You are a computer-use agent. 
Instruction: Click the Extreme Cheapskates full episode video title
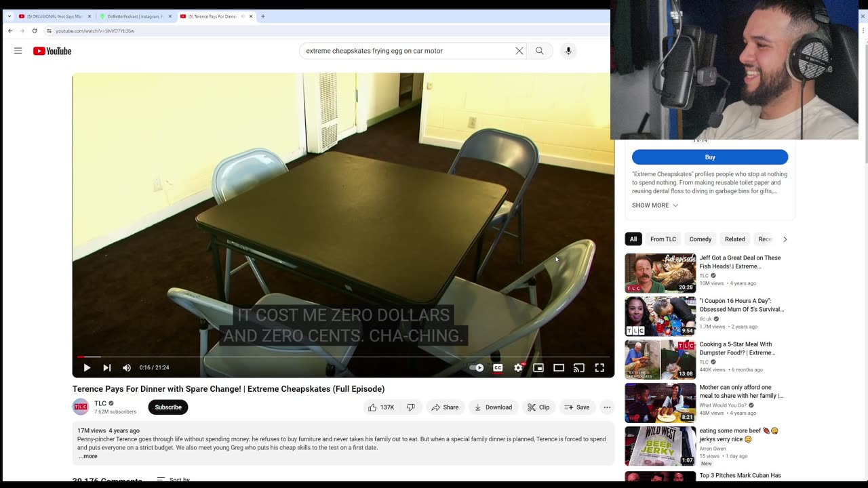pyautogui.click(x=229, y=389)
